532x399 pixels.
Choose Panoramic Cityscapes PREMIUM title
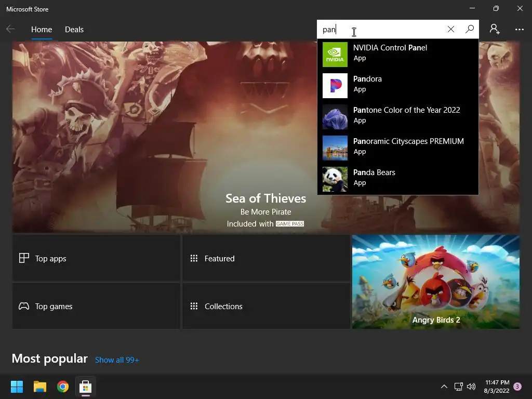(x=408, y=141)
